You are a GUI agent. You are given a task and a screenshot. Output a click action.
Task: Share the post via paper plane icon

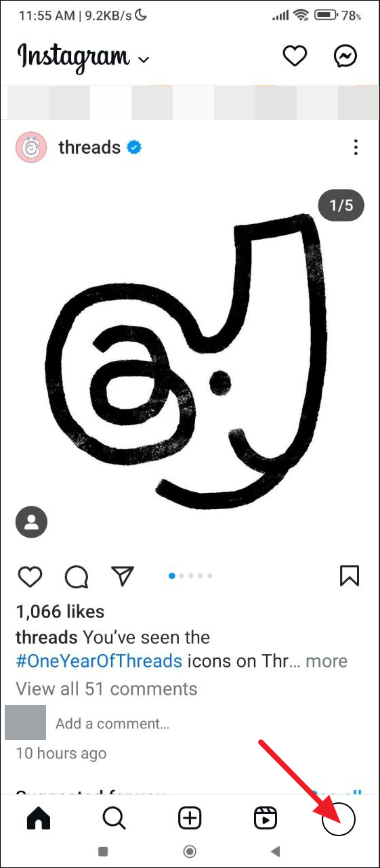point(123,576)
